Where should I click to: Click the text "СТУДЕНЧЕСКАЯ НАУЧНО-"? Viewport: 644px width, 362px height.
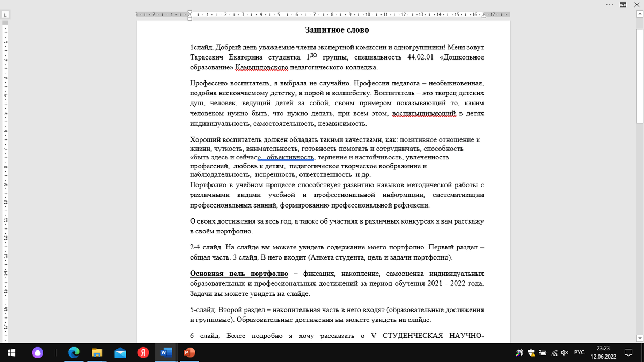[433, 336]
